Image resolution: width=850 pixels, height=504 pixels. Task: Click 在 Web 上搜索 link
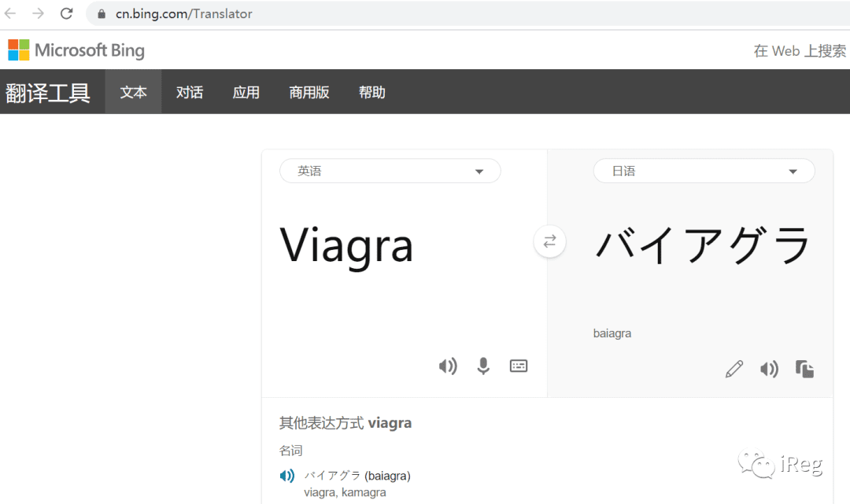coord(800,51)
